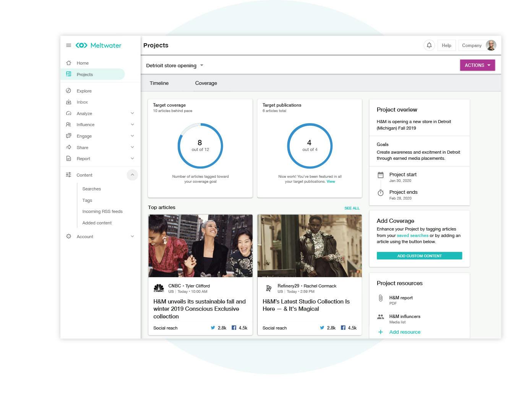Image resolution: width=532 pixels, height=396 pixels.
Task: Click the Report document icon
Action: coord(68,158)
